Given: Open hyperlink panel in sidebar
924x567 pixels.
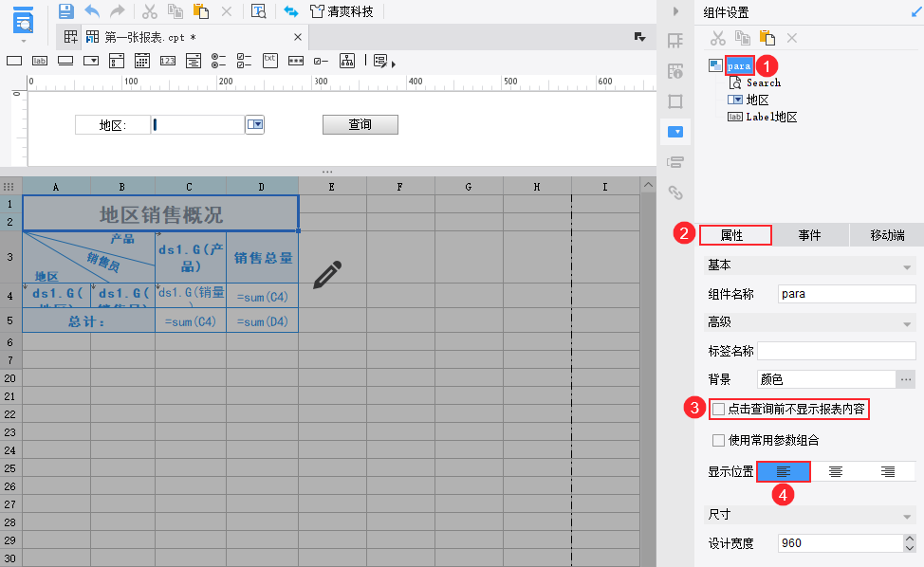Looking at the screenshot, I should point(675,192).
